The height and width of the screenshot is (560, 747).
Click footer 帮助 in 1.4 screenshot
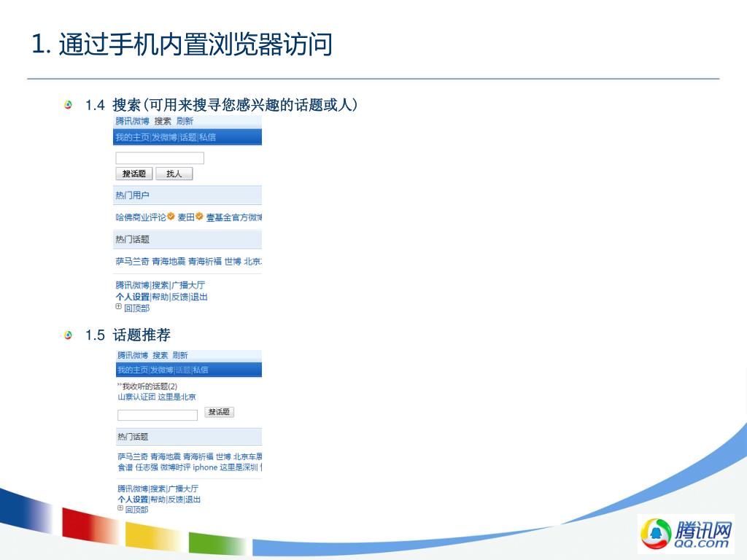(160, 297)
